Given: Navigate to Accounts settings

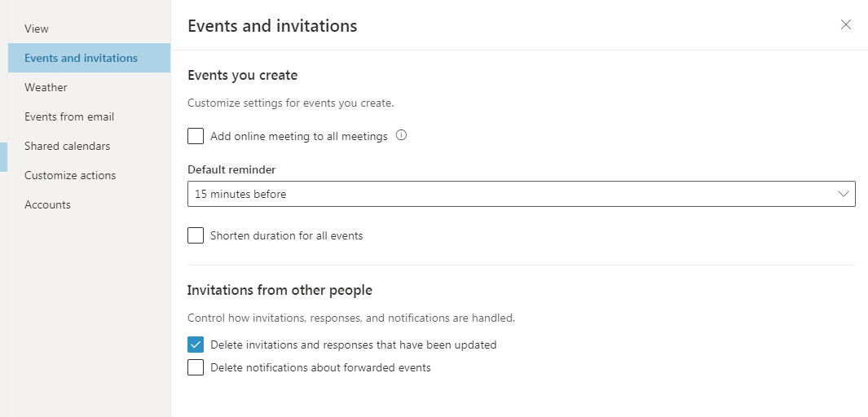Looking at the screenshot, I should pyautogui.click(x=47, y=204).
